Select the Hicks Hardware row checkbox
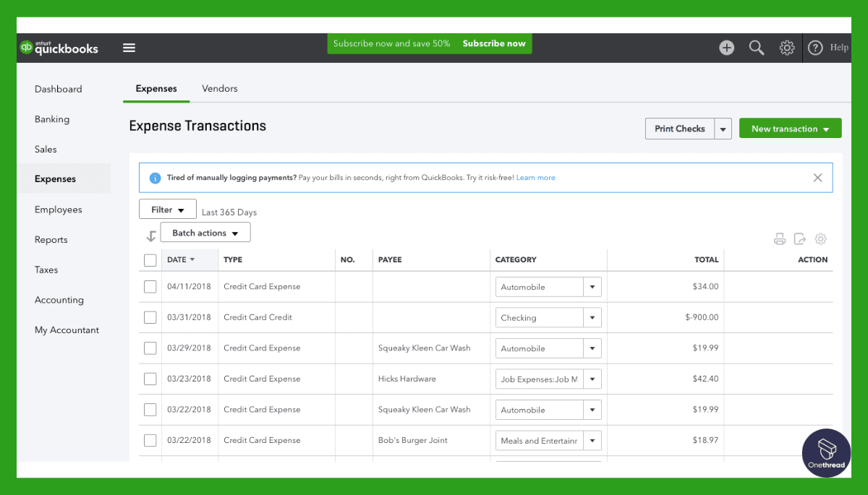The image size is (868, 495). coord(150,379)
